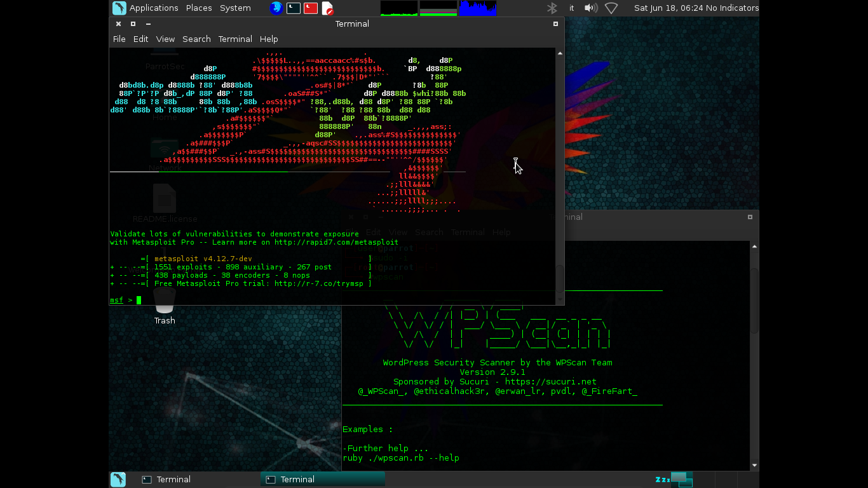Viewport: 868px width, 488px height.
Task: Open the Search menu in Terminal
Action: (x=196, y=39)
